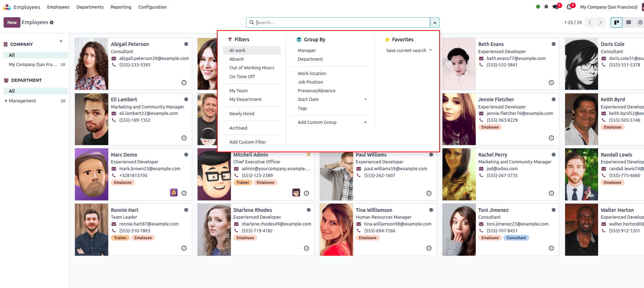The height and width of the screenshot is (288, 644).
Task: Toggle the My Team filter
Action: point(252,90)
